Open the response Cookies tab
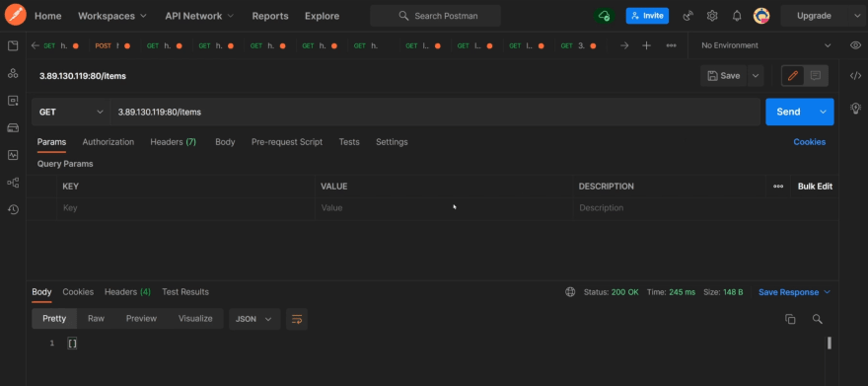 [78, 292]
